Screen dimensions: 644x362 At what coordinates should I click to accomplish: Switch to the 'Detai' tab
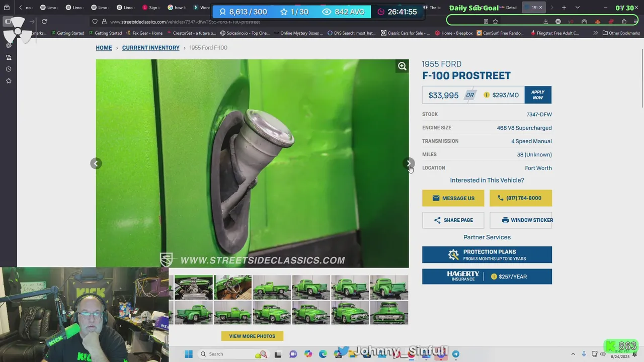[x=508, y=8]
